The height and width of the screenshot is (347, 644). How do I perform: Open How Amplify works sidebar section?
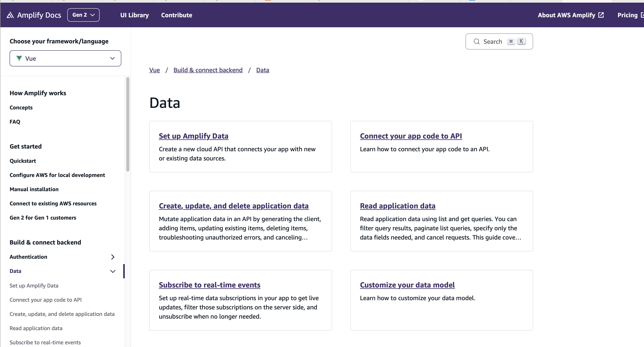click(x=38, y=93)
